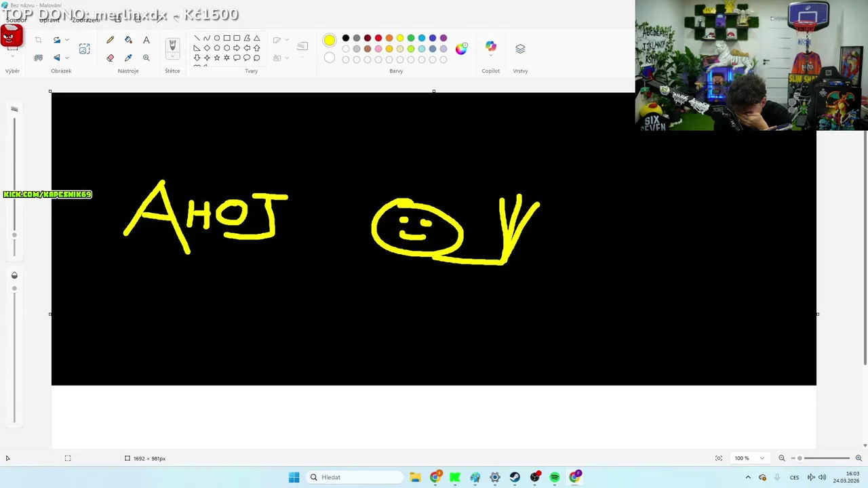Click the Zoom in plus button
Viewport: 868px width, 488px height.
click(x=859, y=458)
